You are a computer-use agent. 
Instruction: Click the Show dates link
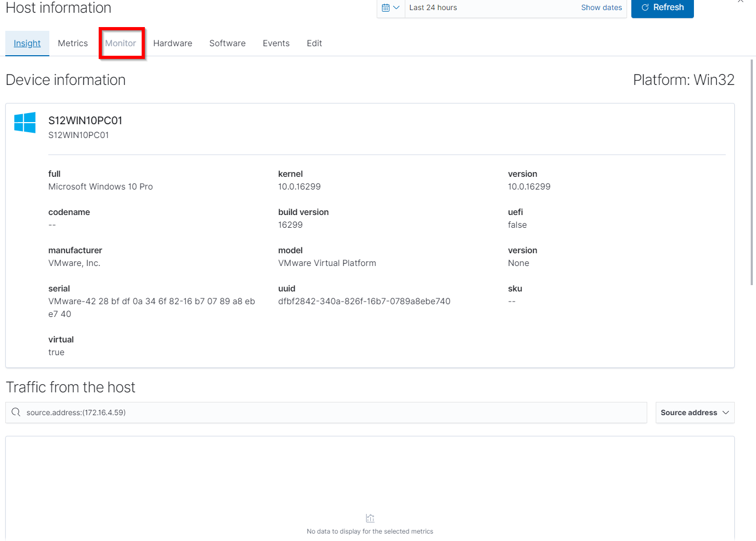602,7
